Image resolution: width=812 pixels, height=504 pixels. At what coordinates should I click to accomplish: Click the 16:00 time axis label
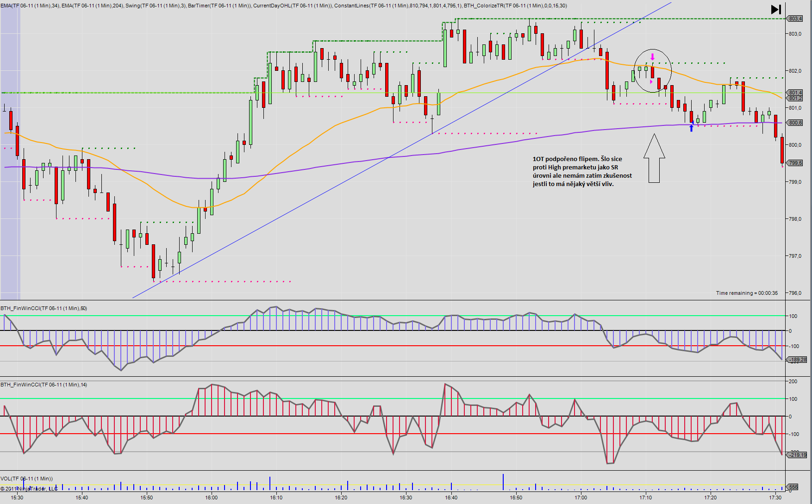coord(212,498)
